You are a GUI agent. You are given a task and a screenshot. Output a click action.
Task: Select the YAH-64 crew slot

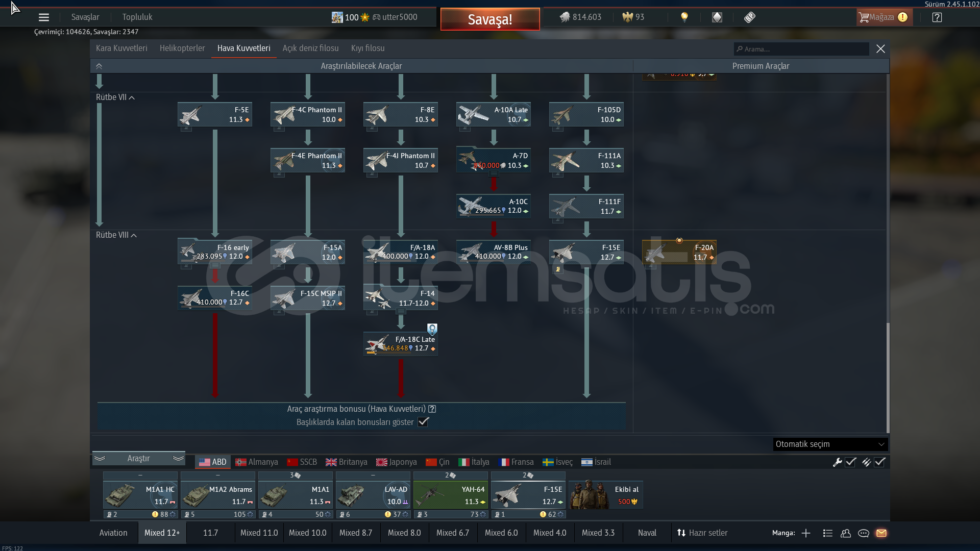[451, 495]
